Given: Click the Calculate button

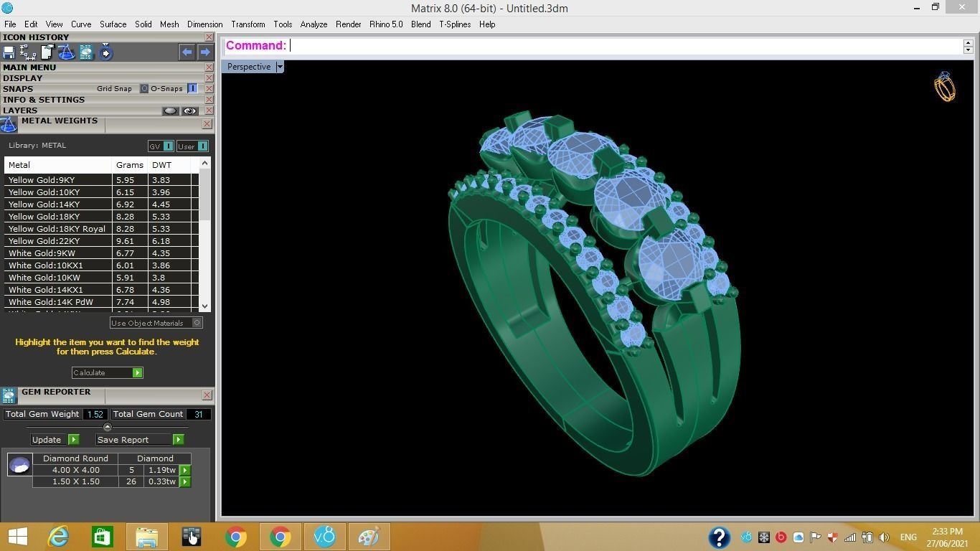Looking at the screenshot, I should pos(108,373).
